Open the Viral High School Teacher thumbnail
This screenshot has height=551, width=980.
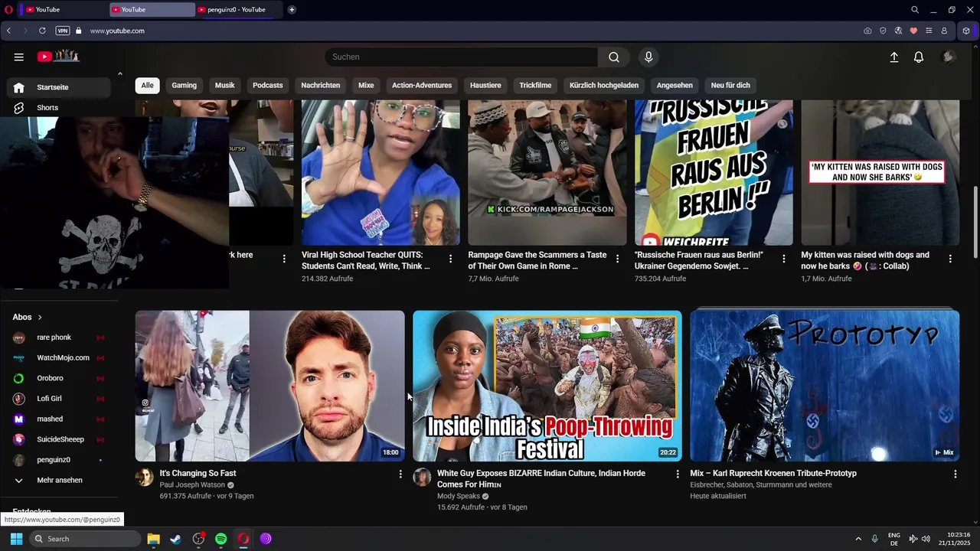click(381, 172)
